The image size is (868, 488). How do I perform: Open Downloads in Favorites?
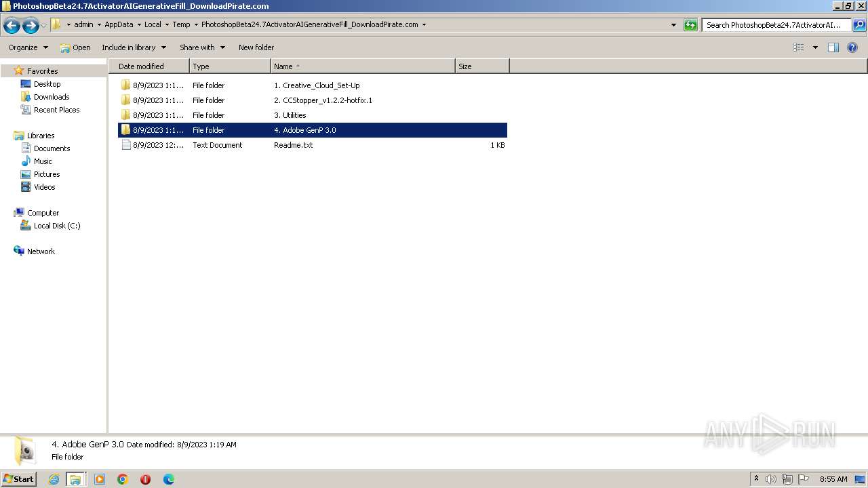point(52,97)
